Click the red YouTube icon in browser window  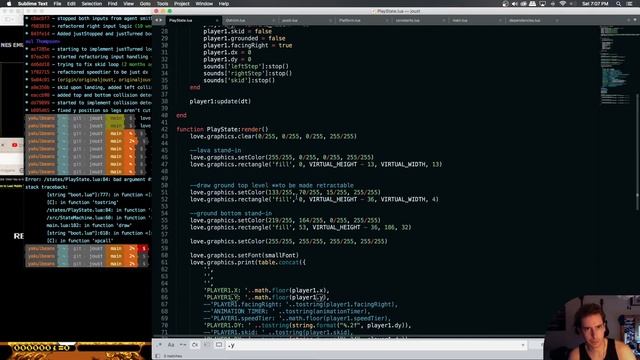(15, 145)
